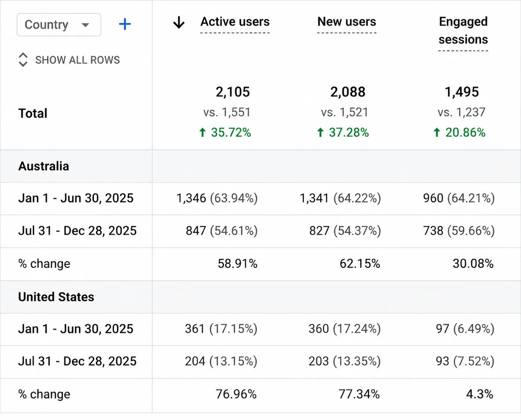
Task: Sort by the Active users column header
Action: click(x=235, y=22)
